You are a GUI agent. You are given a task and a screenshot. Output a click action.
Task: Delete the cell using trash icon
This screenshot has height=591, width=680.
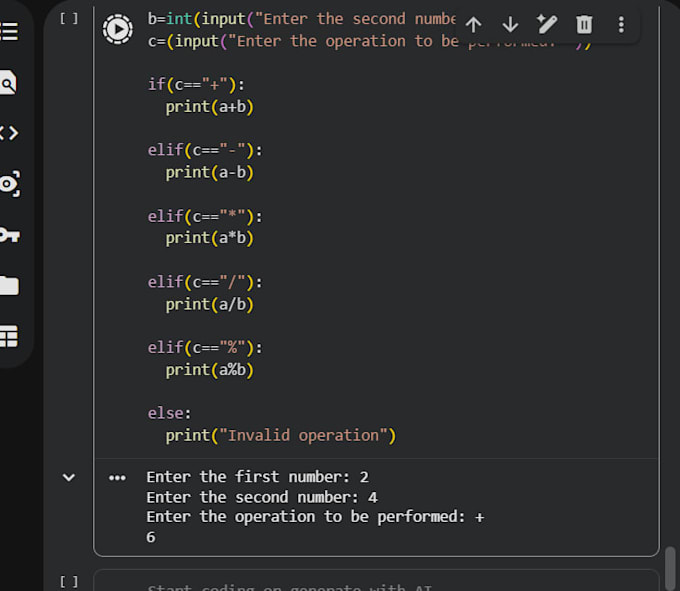click(x=584, y=25)
